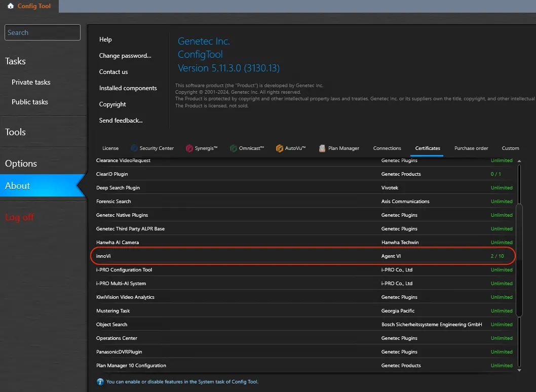The width and height of the screenshot is (536, 392).
Task: Click the Security Center tab icon
Action: [x=134, y=148]
